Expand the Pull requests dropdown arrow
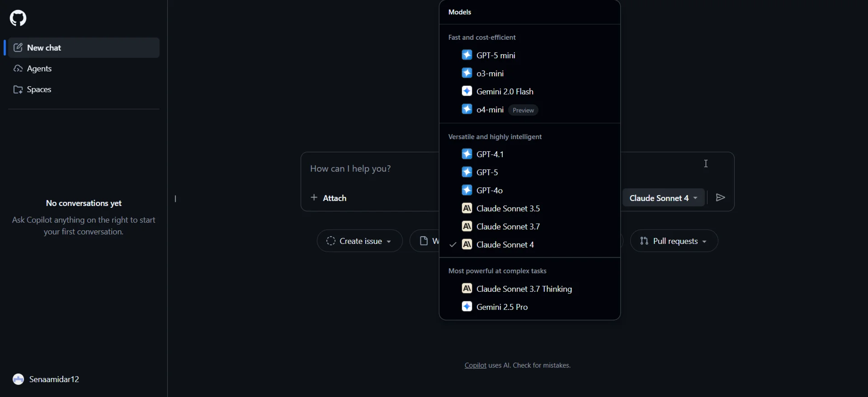868x397 pixels. (x=704, y=242)
